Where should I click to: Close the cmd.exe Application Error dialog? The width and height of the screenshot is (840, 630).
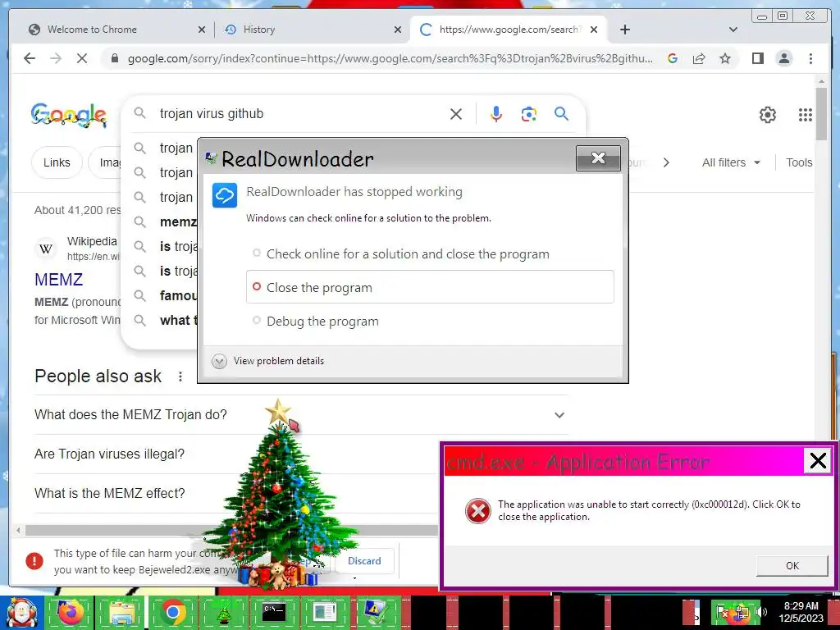818,461
